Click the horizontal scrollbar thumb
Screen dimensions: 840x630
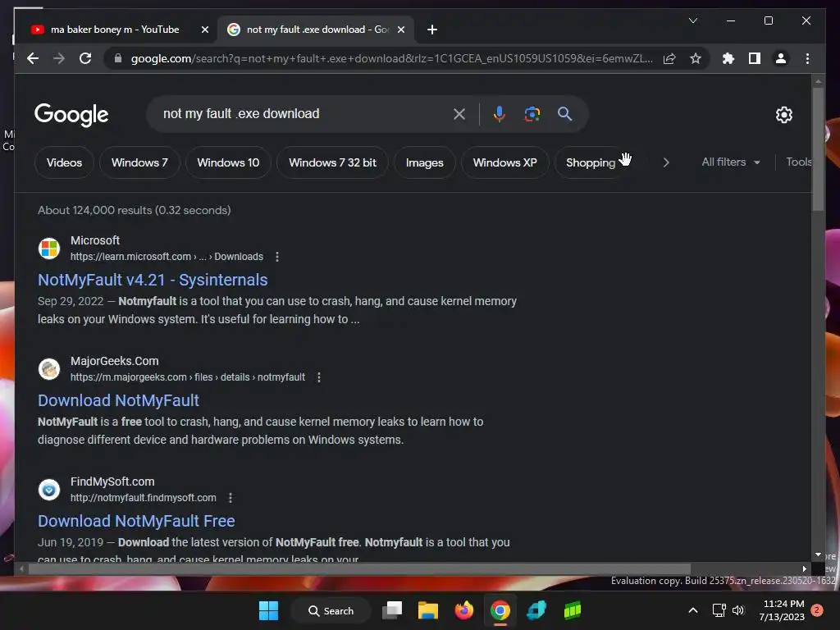point(359,569)
